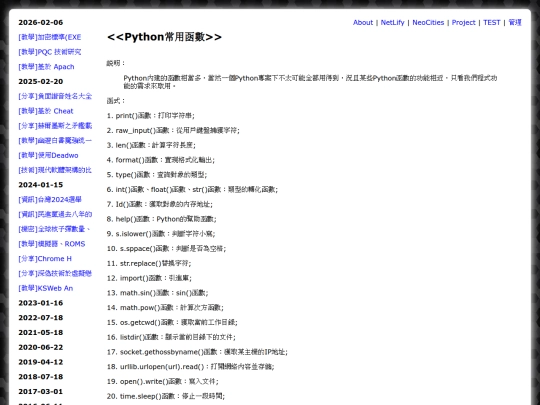Open the article just above the Deadwo link
The height and width of the screenshot is (405, 540).
(x=55, y=141)
